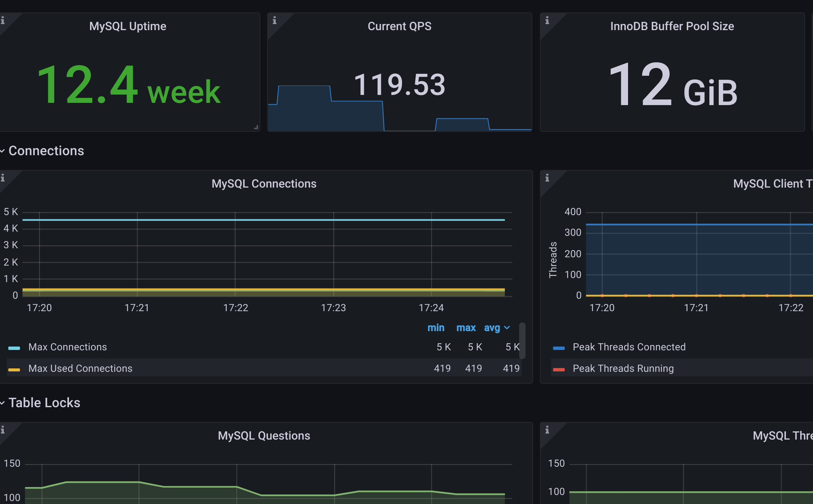Click info icon on MySQL Connections panel
Image resolution: width=813 pixels, height=504 pixels.
[x=3, y=178]
